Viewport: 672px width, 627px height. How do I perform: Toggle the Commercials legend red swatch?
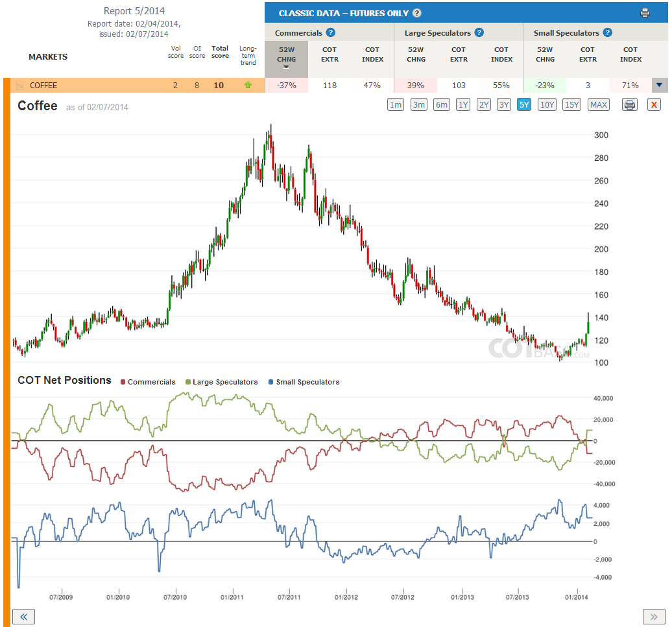(123, 382)
